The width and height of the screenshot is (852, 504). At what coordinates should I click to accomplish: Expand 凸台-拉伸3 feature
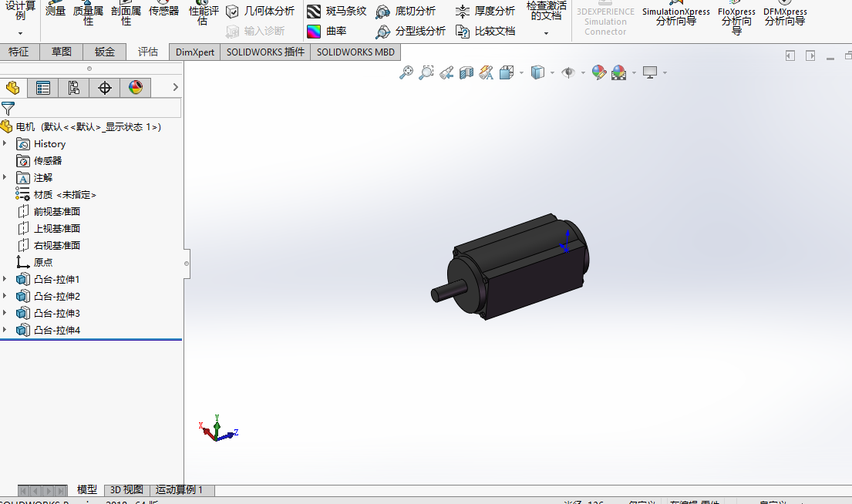point(5,312)
